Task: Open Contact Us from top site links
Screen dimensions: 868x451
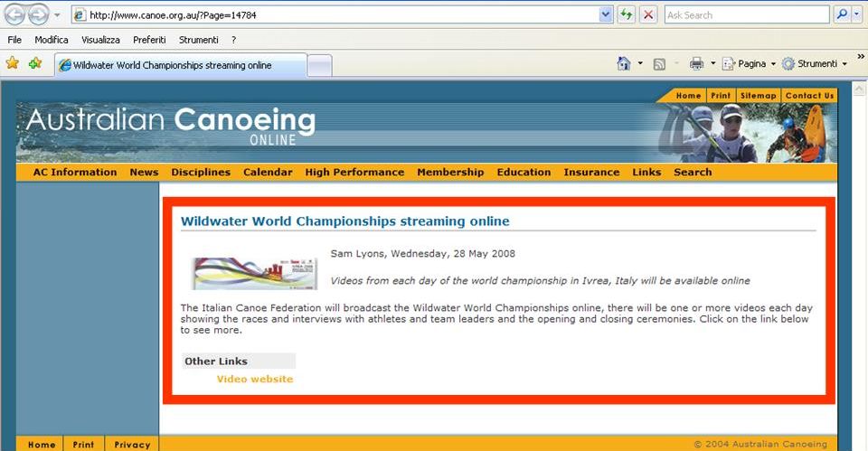Action: (x=809, y=96)
